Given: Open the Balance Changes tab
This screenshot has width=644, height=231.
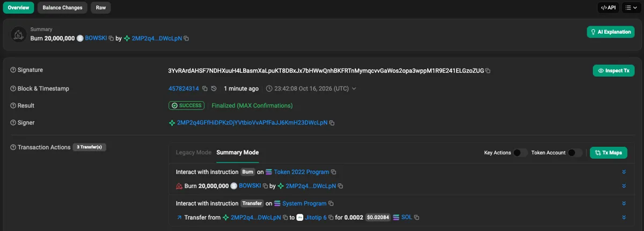Looking at the screenshot, I should click(62, 8).
